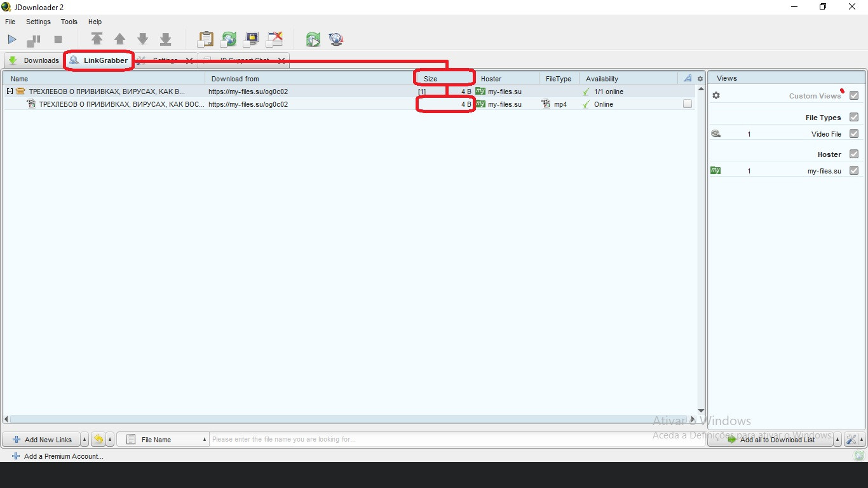The height and width of the screenshot is (488, 868).
Task: Switch to the LinkGrabber tab
Action: [x=98, y=60]
